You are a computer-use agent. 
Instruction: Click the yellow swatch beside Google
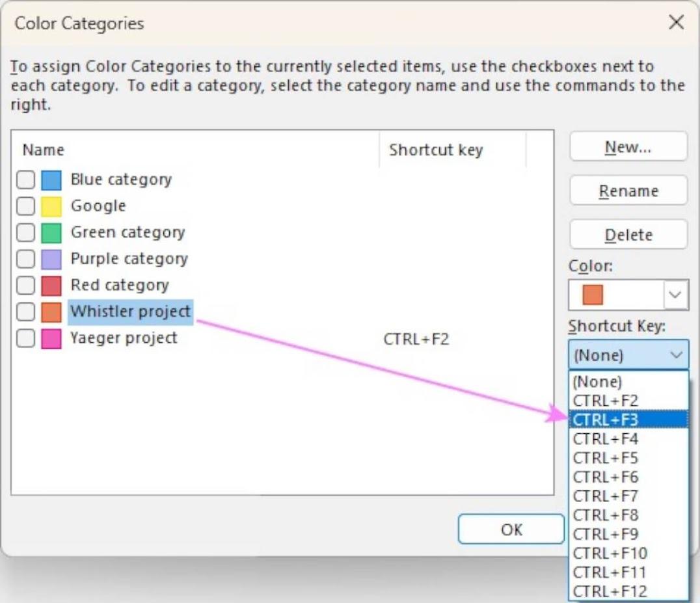point(51,206)
